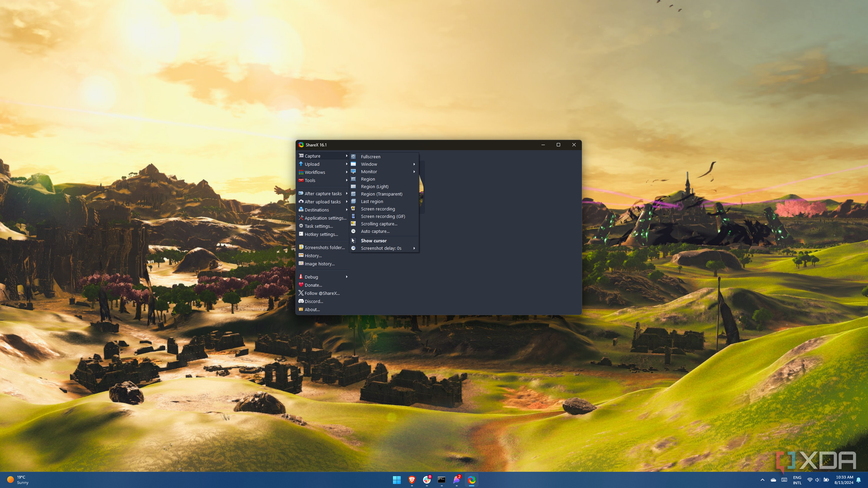
Task: Click the Screen recording (GIF) icon
Action: coord(353,216)
